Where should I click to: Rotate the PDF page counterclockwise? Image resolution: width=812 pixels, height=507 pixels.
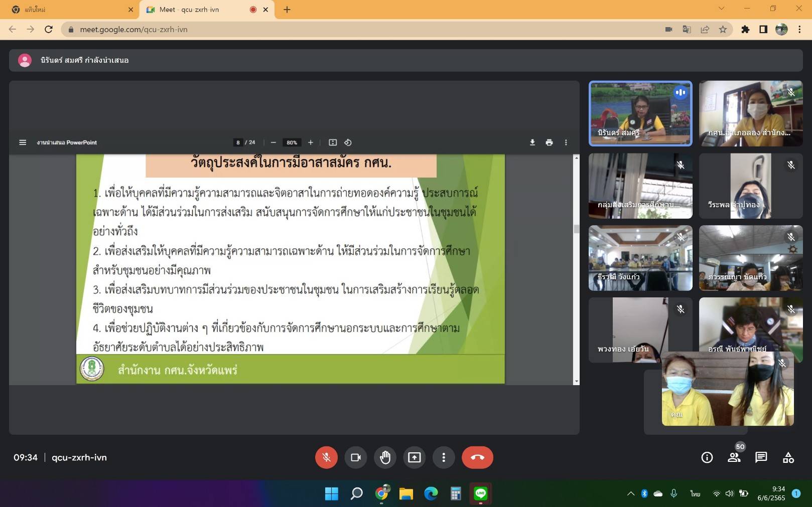click(348, 142)
